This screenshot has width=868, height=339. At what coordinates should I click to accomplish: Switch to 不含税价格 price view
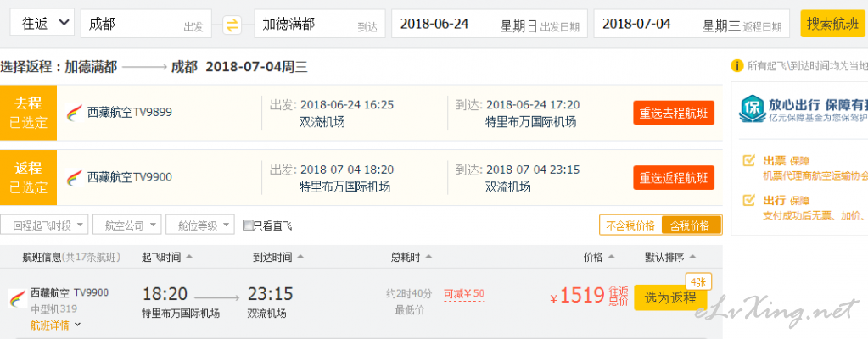630,225
